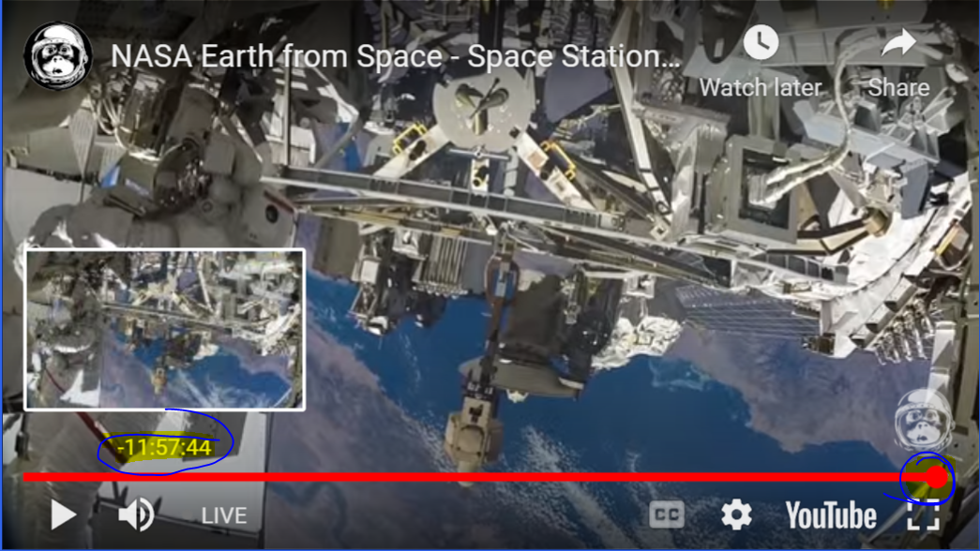Open video on YouTube via logo
The image size is (980, 551).
pos(831,515)
